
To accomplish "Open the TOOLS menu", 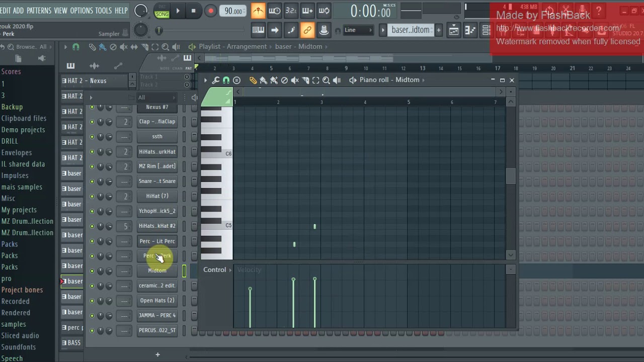I will [104, 11].
